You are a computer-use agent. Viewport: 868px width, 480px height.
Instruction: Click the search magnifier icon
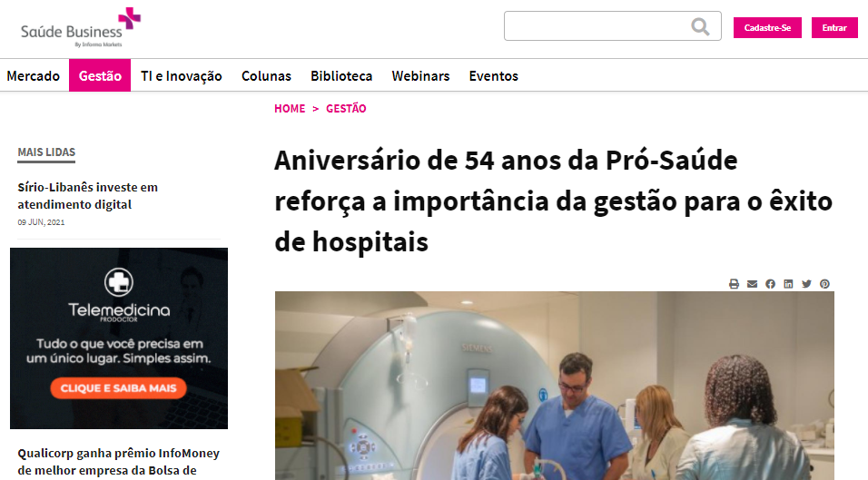point(700,26)
